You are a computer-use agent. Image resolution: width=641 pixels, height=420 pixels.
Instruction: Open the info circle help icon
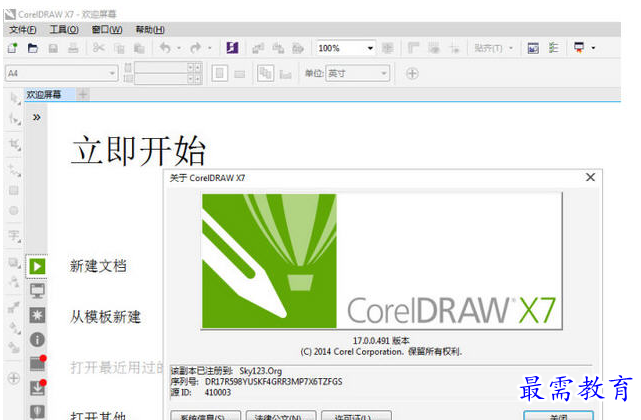37,339
